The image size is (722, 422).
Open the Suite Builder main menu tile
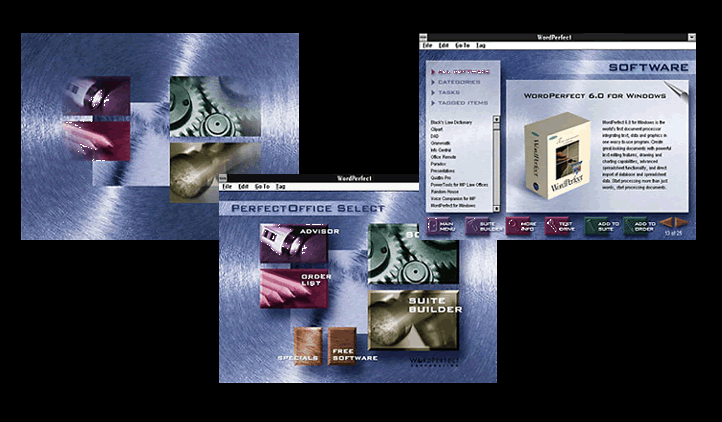[415, 318]
